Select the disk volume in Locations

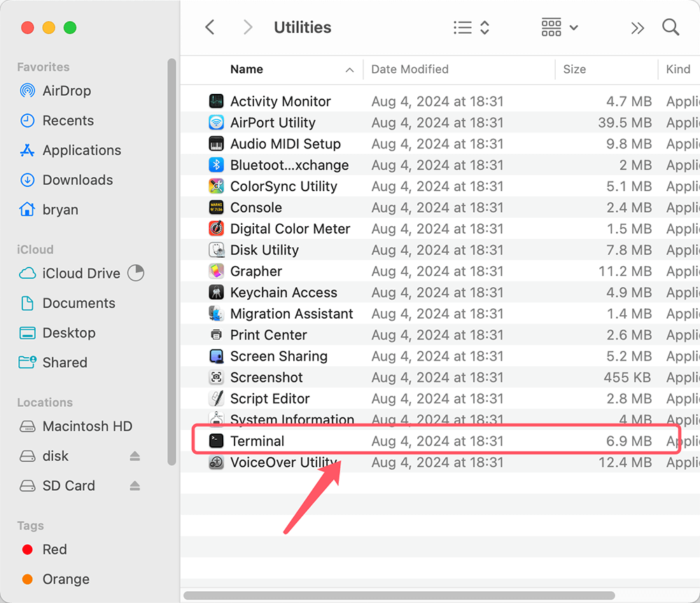coord(43,456)
